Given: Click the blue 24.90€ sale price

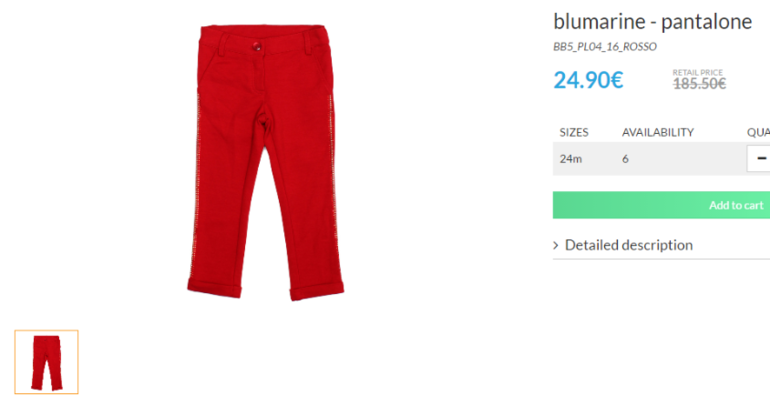Looking at the screenshot, I should point(588,80).
